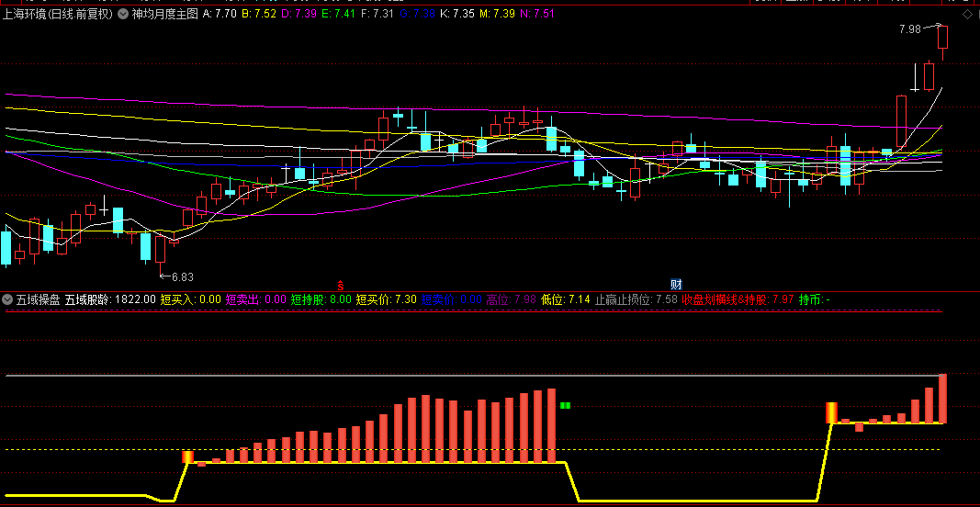
Task: Select the green 持币: - readout
Action: (815, 299)
